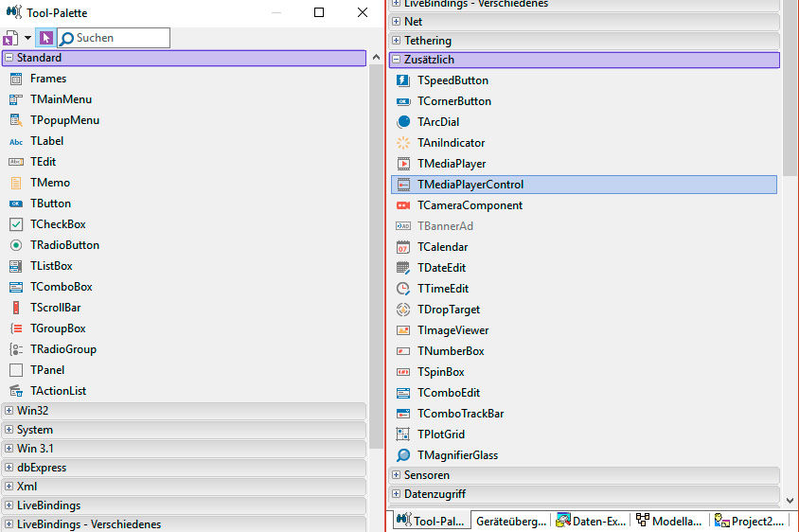Select the red TScrollBar icon
799x532 pixels.
(16, 308)
